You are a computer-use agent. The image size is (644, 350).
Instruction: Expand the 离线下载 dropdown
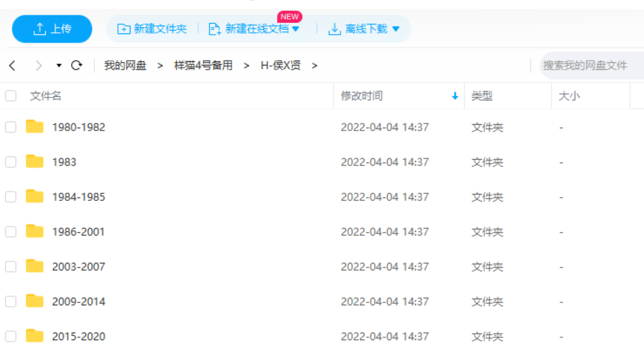click(396, 29)
